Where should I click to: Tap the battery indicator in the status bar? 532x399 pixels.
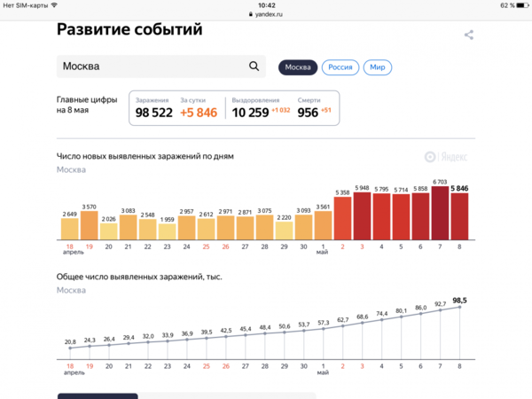(x=517, y=5)
